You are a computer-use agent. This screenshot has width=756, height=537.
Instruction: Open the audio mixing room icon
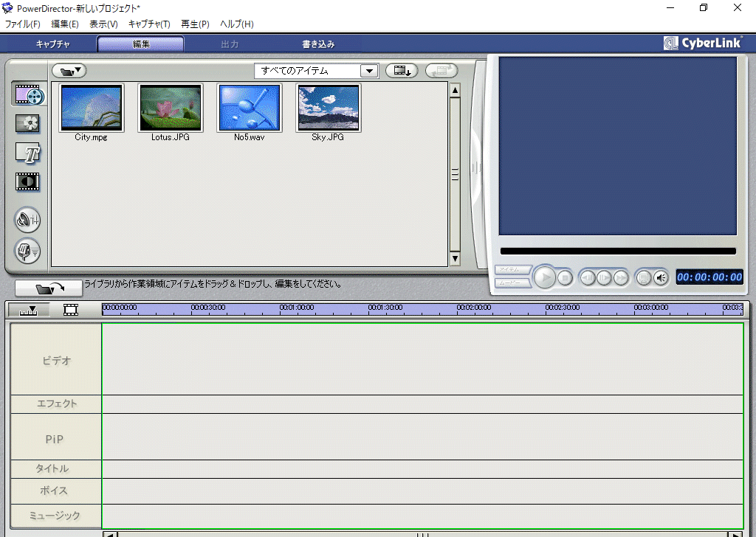click(x=28, y=220)
